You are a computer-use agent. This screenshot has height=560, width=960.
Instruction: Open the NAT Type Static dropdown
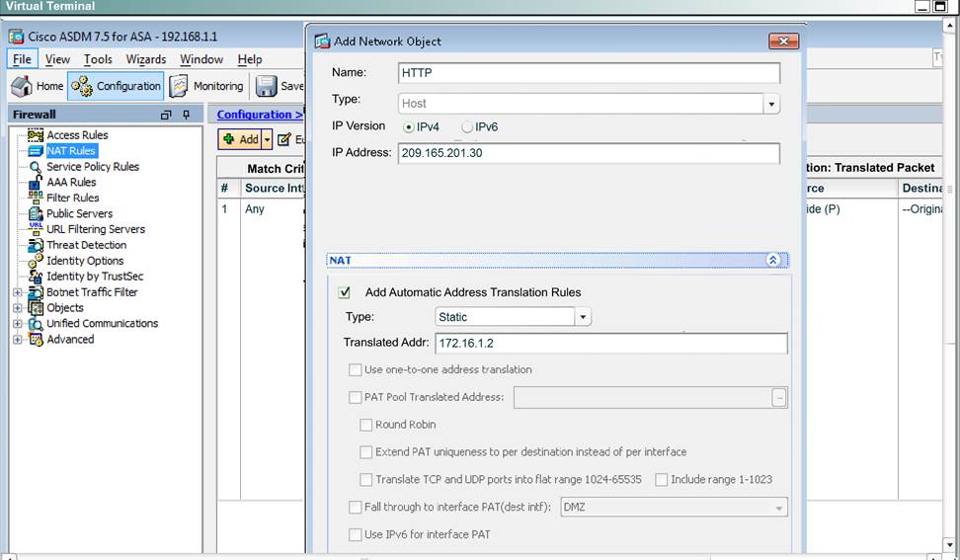click(x=583, y=317)
